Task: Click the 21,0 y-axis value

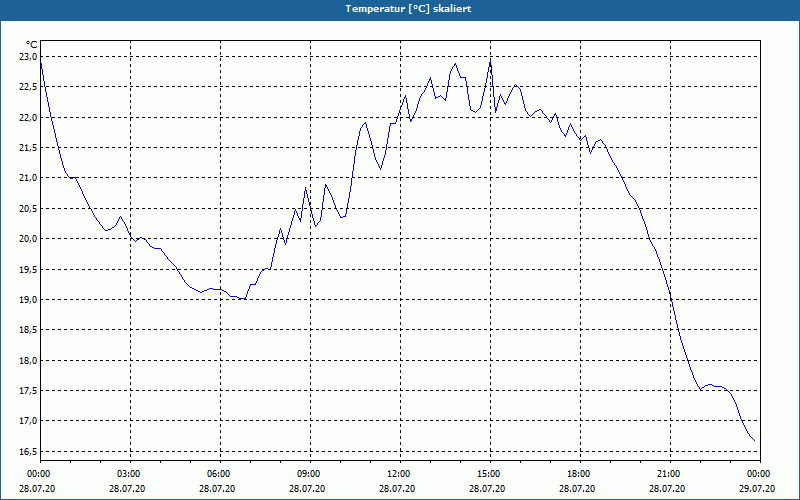Action: tap(28, 178)
